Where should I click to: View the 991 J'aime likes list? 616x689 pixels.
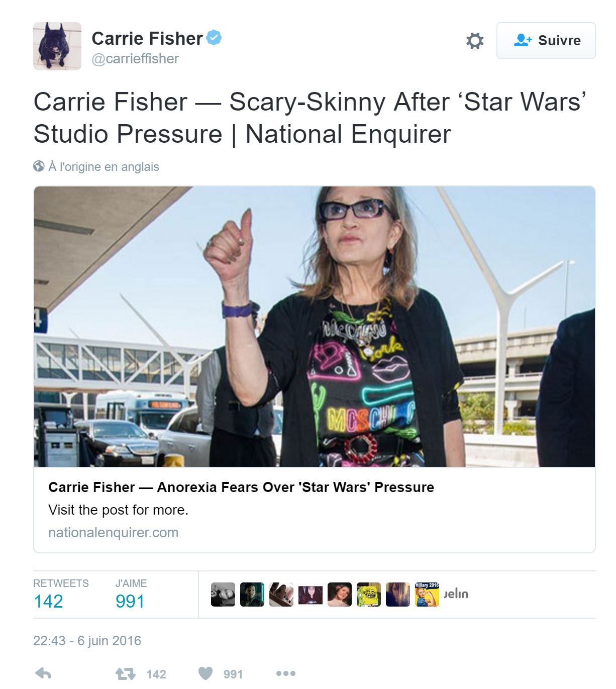(130, 601)
